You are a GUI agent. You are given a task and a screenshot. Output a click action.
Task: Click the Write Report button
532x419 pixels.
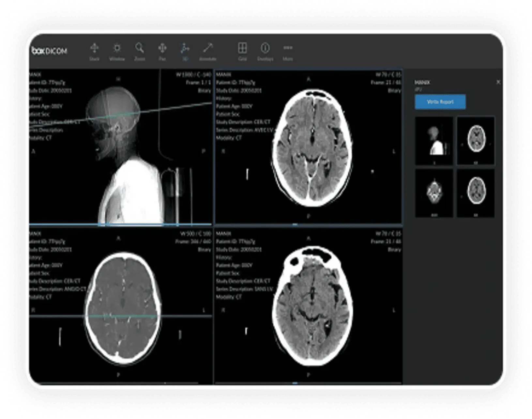440,102
